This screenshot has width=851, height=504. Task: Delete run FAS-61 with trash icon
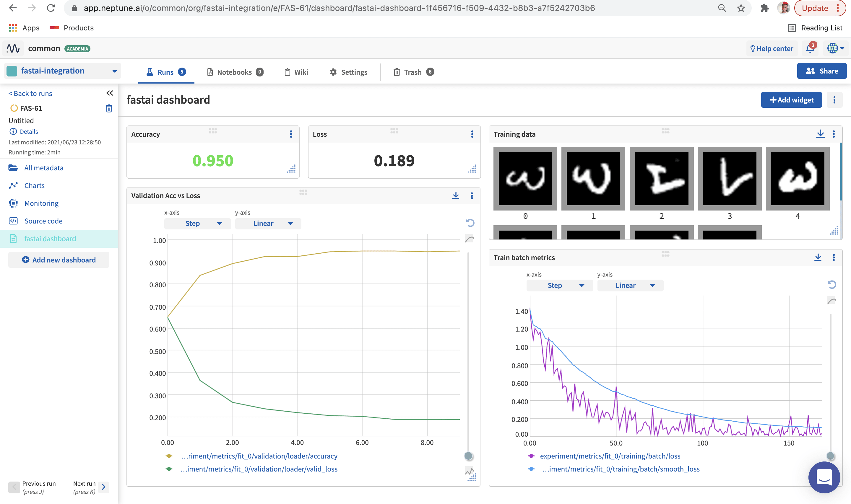[x=109, y=108]
